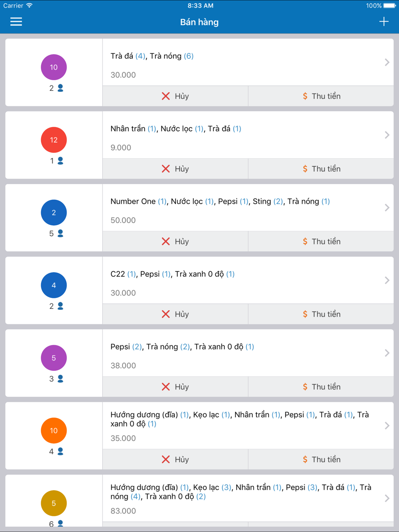The height and width of the screenshot is (532, 399).
Task: Collect payment for the 9.000 order
Action: pos(321,169)
